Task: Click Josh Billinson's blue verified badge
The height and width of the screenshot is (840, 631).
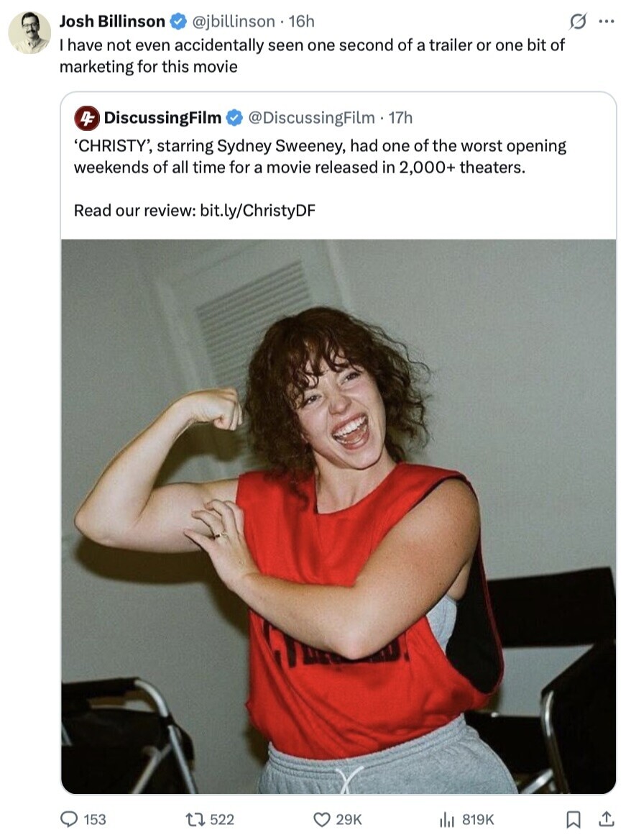Action: point(178,22)
